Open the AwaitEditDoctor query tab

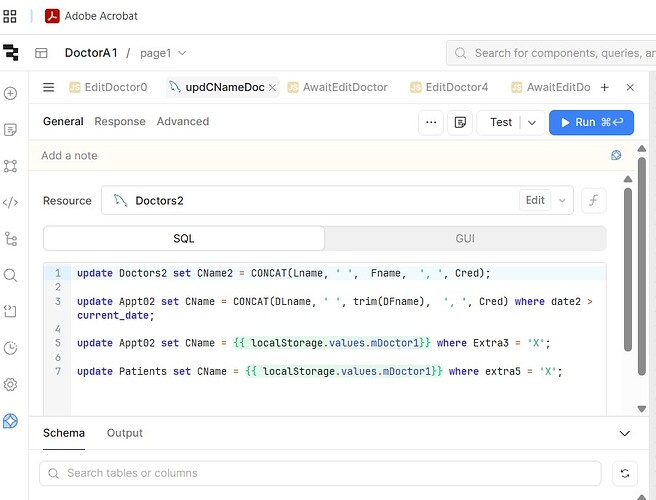pos(338,87)
